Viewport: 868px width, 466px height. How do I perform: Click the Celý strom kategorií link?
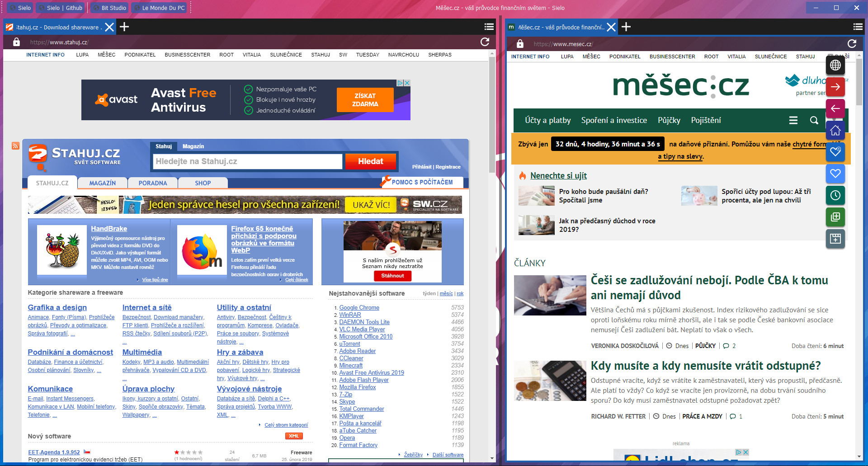pyautogui.click(x=286, y=425)
